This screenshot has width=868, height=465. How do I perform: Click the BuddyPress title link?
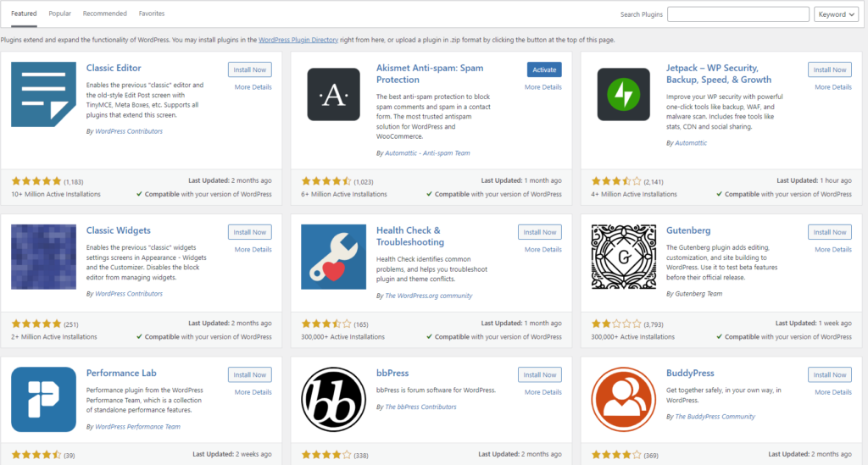[690, 374]
